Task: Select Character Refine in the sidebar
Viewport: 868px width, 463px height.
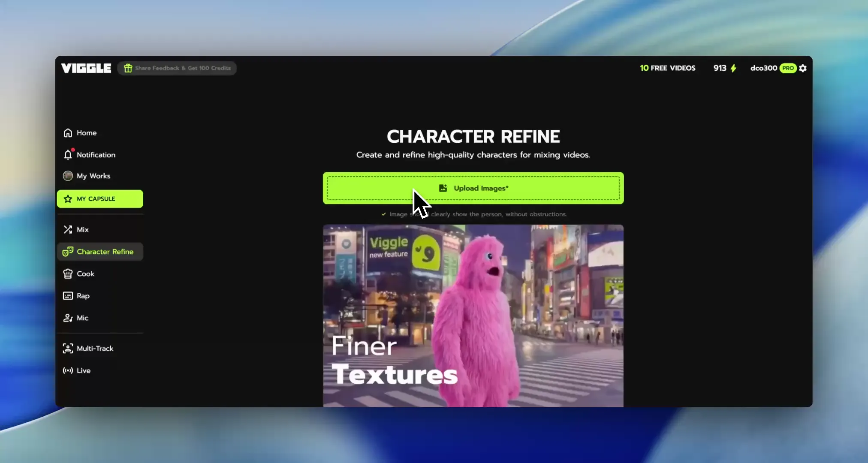Action: (100, 252)
